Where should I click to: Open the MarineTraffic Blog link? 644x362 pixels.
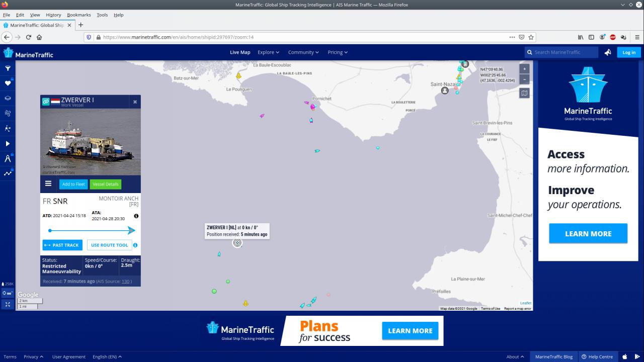(x=554, y=356)
